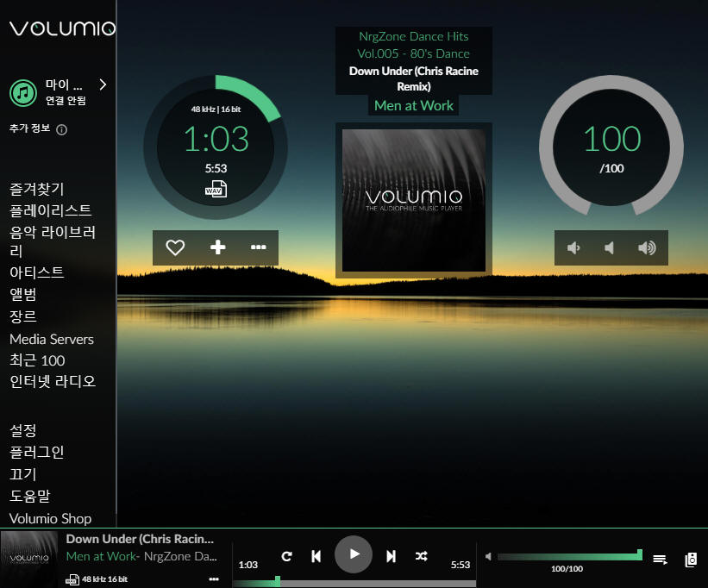Open the audio outputs speaker icon
Image resolution: width=708 pixels, height=588 pixels.
pos(691,560)
